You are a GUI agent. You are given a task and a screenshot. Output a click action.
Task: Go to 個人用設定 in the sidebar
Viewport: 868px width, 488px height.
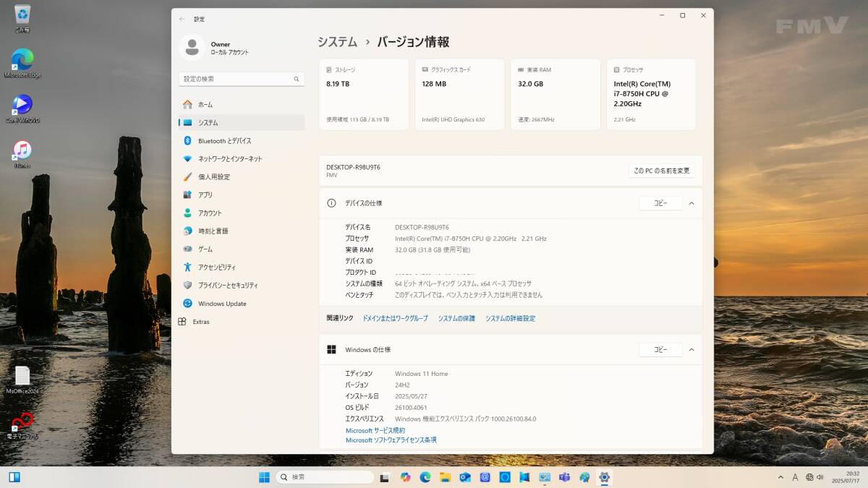click(x=214, y=177)
